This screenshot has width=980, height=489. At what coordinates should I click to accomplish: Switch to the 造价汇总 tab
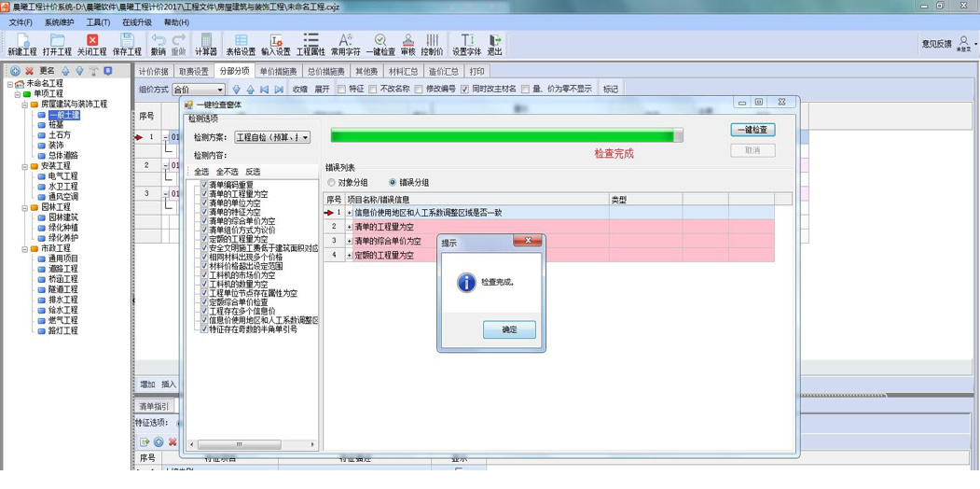[445, 71]
